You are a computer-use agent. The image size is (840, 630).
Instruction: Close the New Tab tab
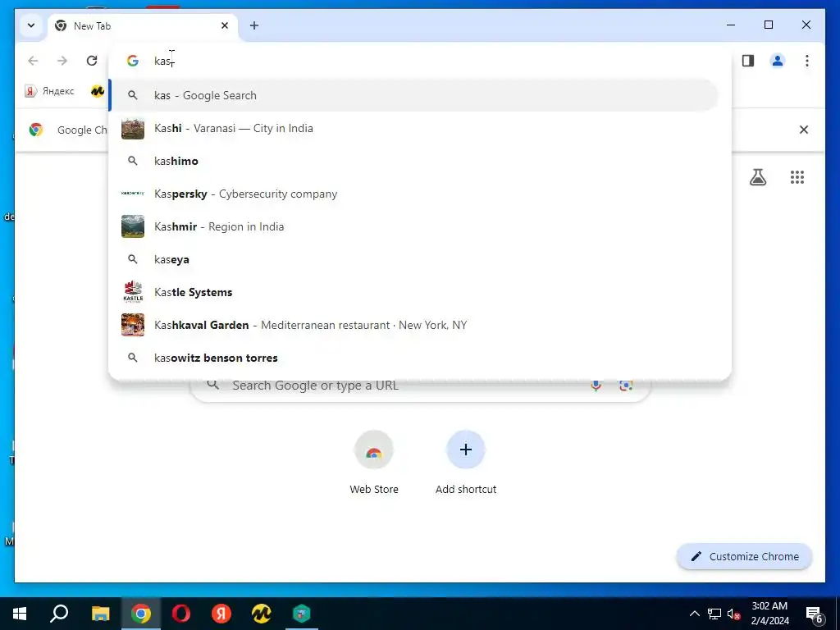(x=225, y=25)
